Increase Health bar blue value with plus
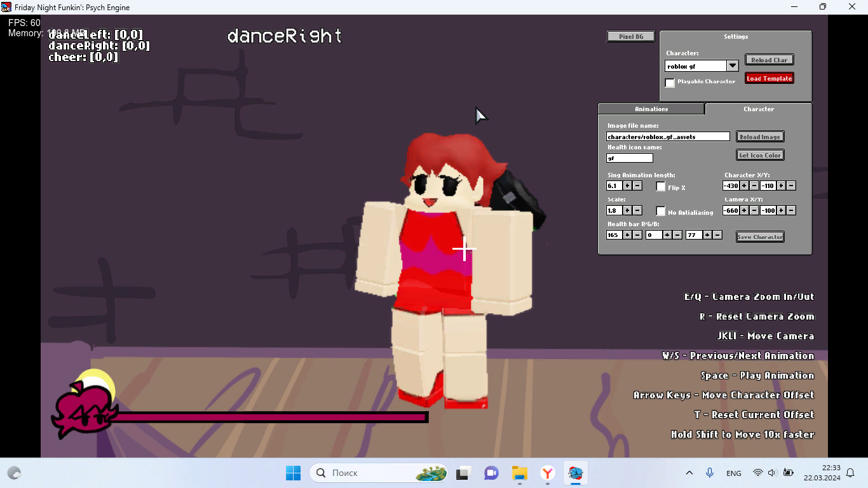The width and height of the screenshot is (868, 488). coord(707,234)
